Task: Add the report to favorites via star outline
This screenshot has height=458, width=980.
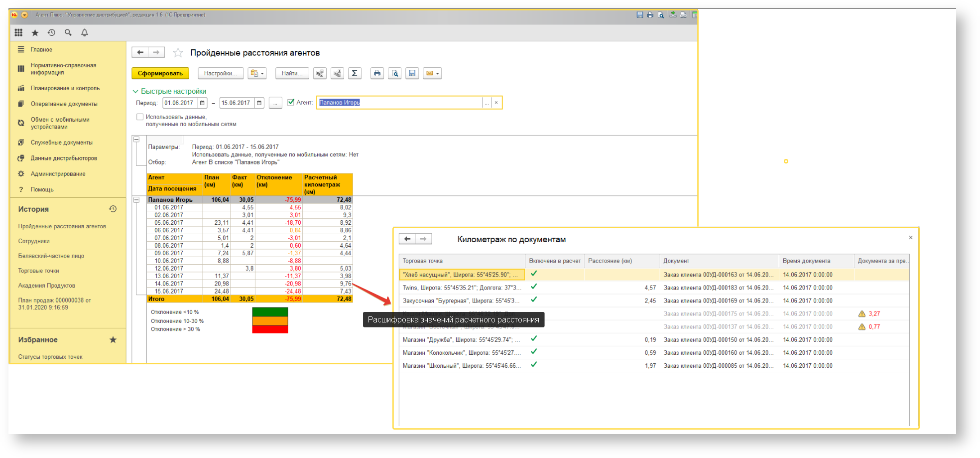Action: coord(178,52)
